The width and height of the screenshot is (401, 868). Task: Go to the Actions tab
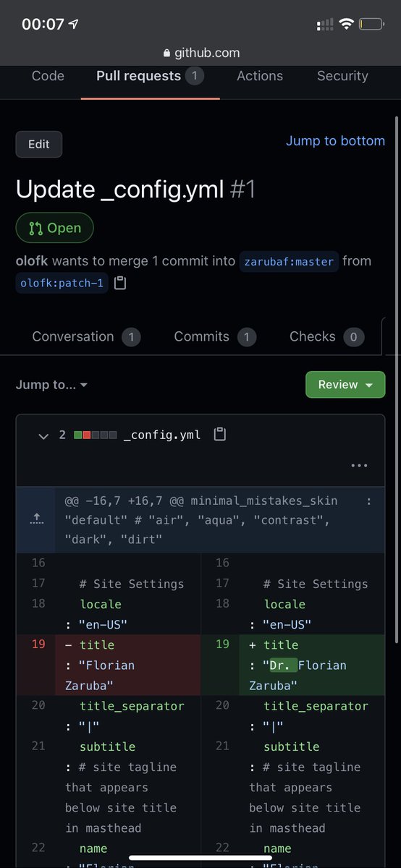[260, 76]
